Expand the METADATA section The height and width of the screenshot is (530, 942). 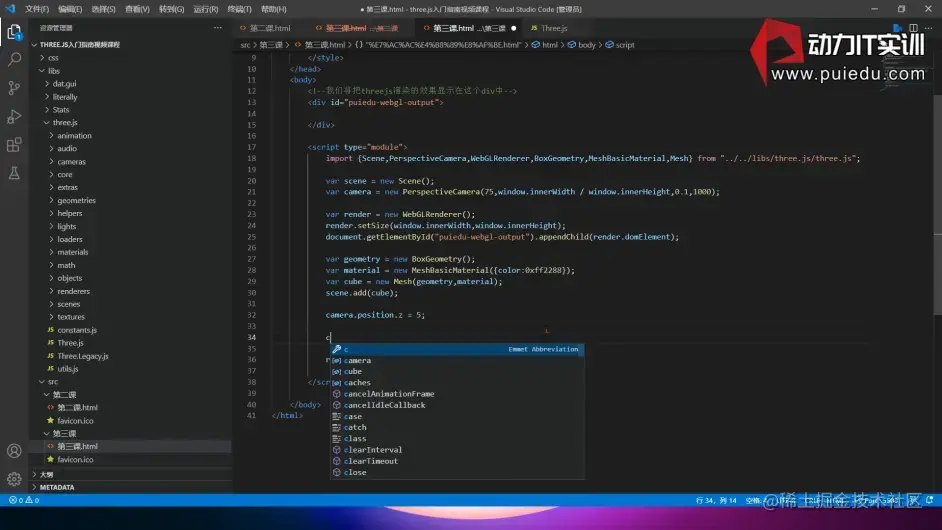57,487
